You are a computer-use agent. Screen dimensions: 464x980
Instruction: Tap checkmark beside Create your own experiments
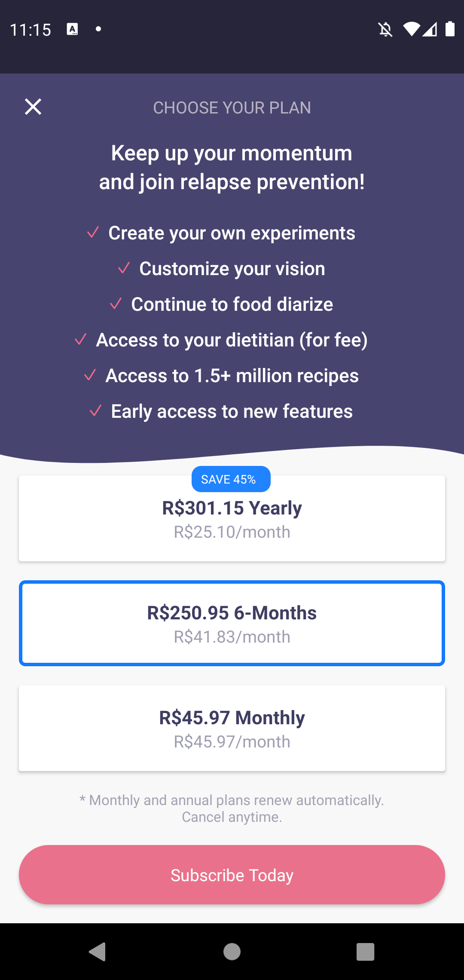(x=93, y=233)
